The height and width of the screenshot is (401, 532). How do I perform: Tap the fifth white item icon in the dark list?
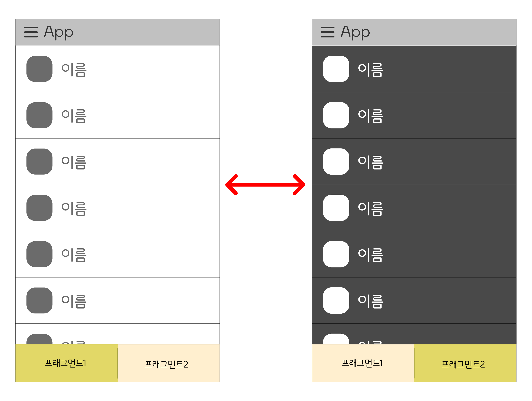pyautogui.click(x=336, y=254)
